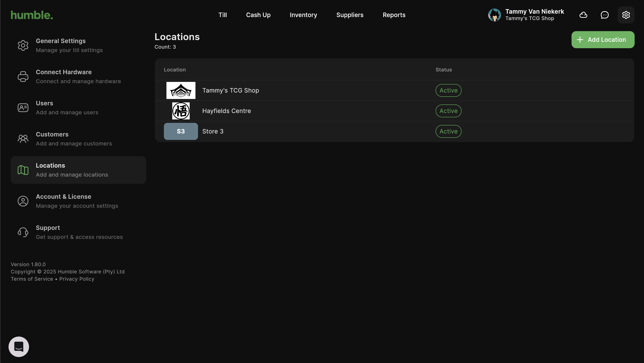
Task: Switch to the Inventory tab
Action: 303,15
